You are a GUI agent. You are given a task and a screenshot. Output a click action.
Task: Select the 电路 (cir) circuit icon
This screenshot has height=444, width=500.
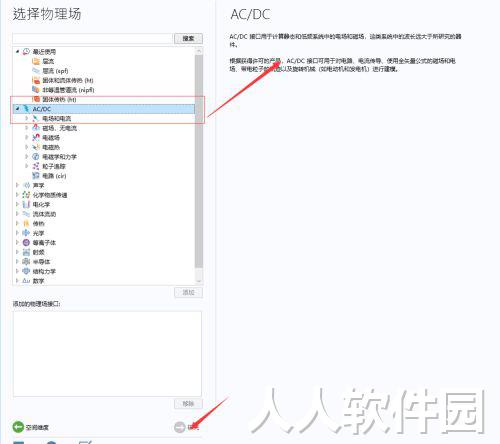[x=36, y=176]
